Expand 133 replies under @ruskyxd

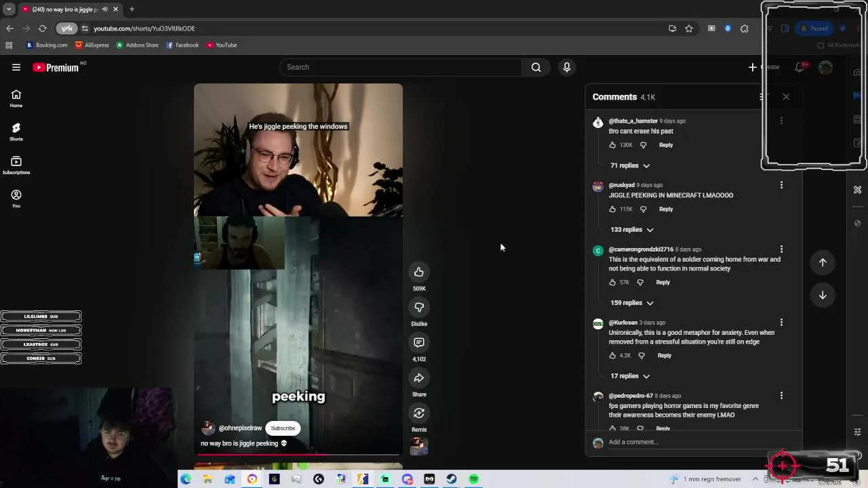[x=631, y=230]
